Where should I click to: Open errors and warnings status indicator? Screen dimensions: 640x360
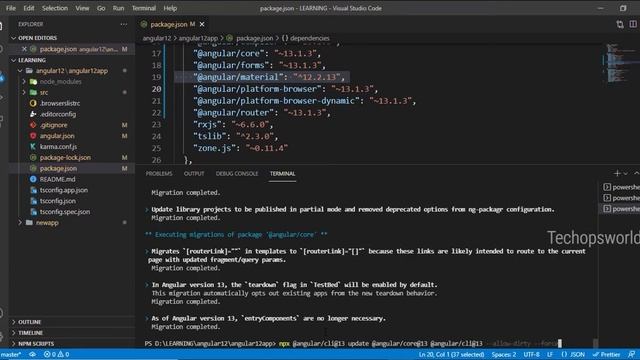pos(56,354)
